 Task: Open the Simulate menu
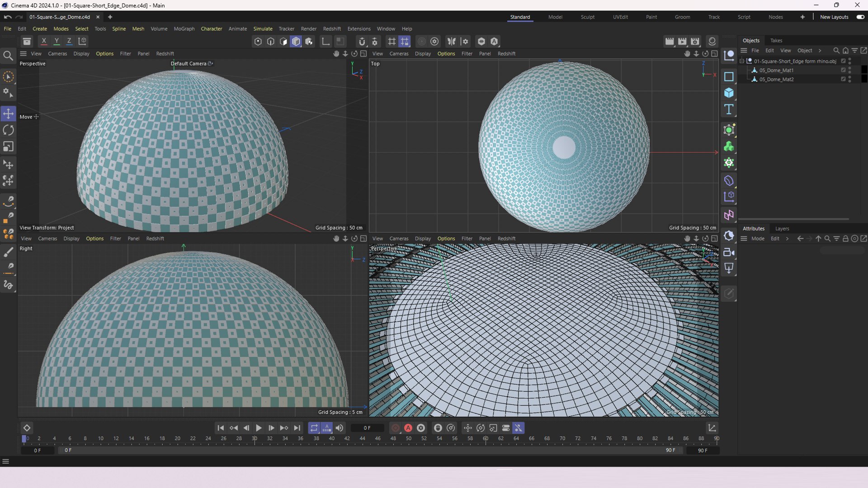pos(263,29)
